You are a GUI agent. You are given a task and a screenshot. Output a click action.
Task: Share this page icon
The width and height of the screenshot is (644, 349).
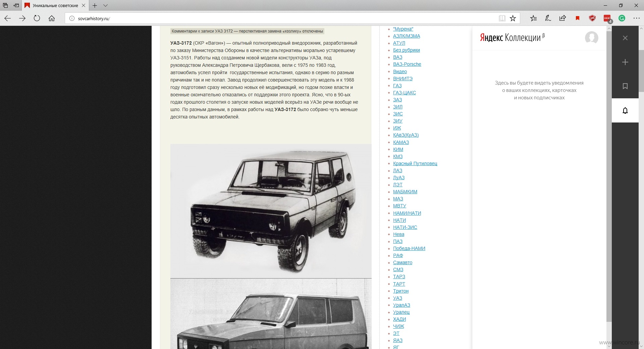[562, 18]
